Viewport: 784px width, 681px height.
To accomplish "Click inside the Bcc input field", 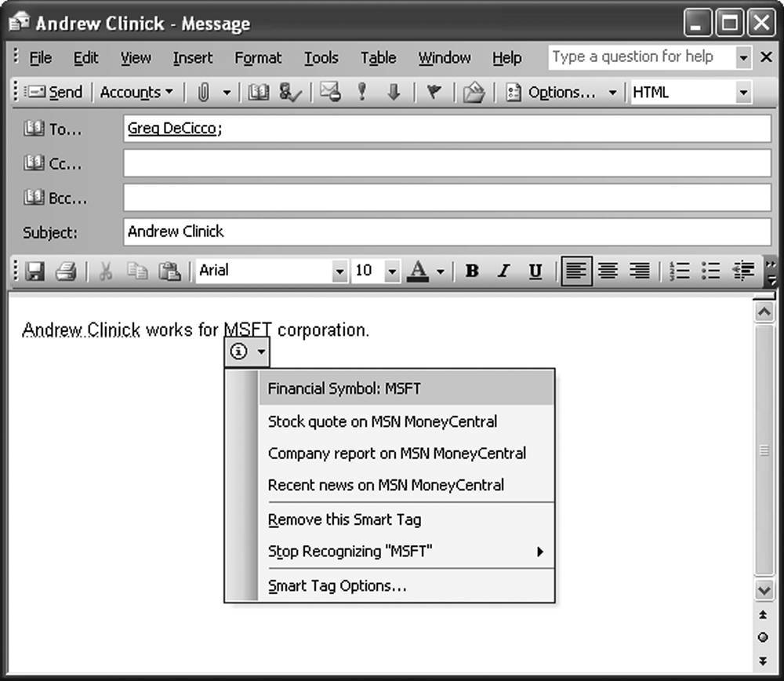I will pos(447,198).
